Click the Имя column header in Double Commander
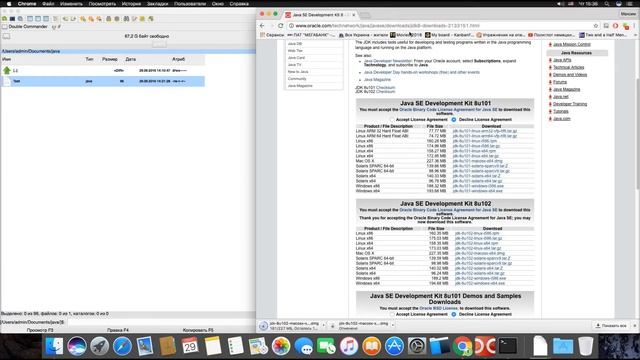Viewport: 640px width, 360px height. (x=7, y=59)
